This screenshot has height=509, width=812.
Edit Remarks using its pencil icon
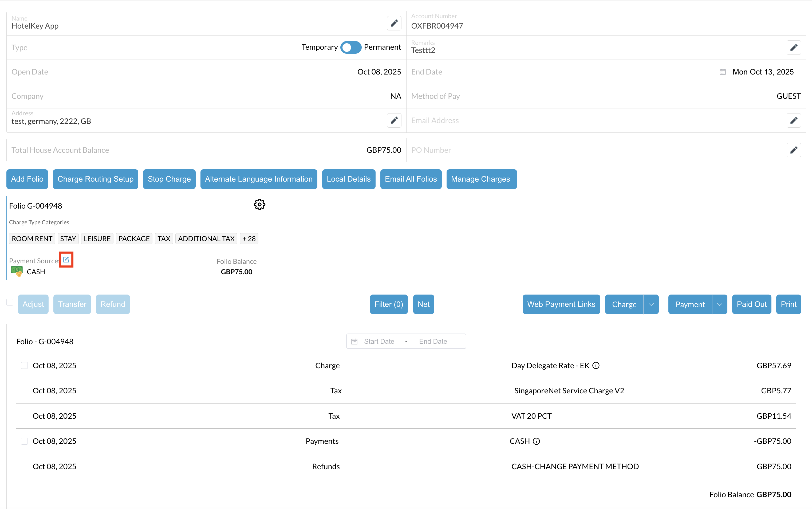(794, 48)
